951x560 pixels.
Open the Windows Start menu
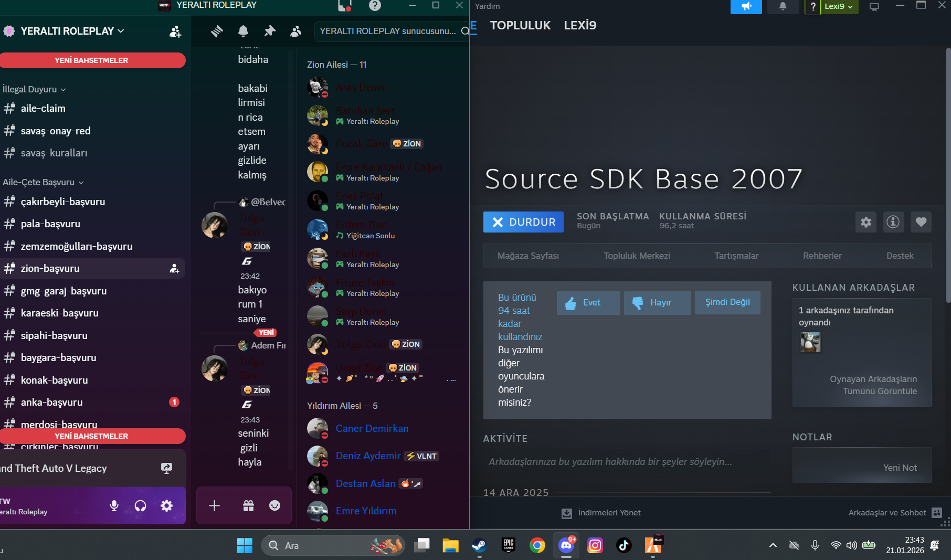[x=245, y=546]
